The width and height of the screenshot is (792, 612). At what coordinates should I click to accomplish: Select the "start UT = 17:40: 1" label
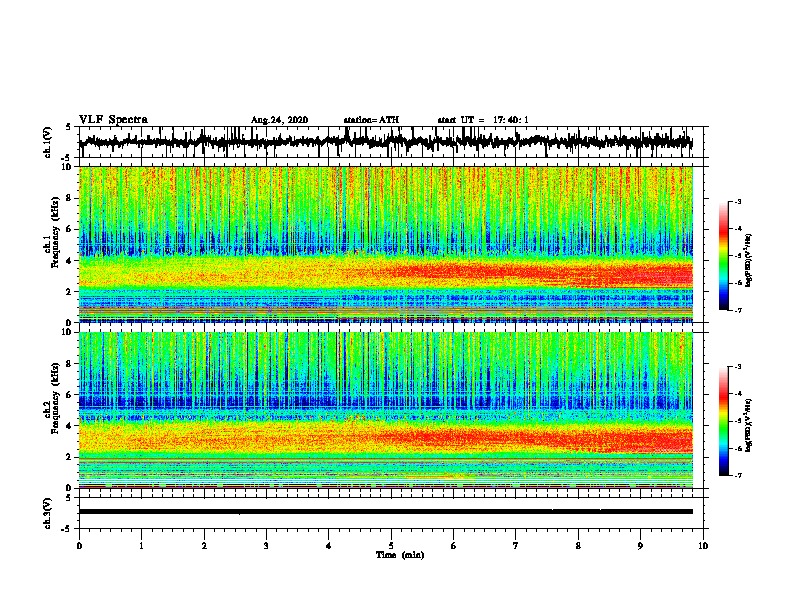point(483,120)
